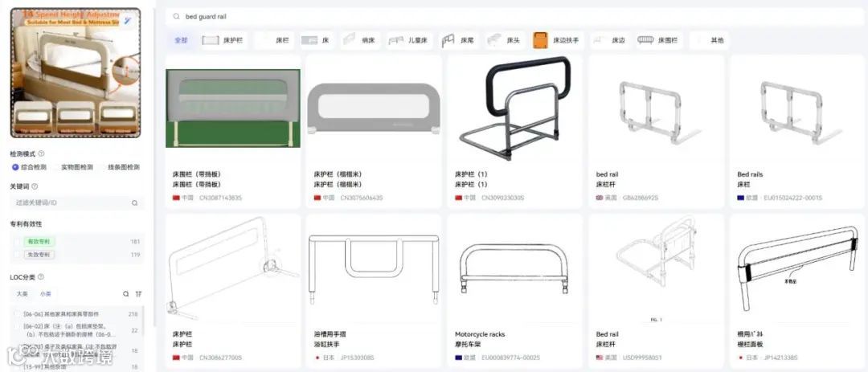Open the help icon next to LOC分类

40,276
